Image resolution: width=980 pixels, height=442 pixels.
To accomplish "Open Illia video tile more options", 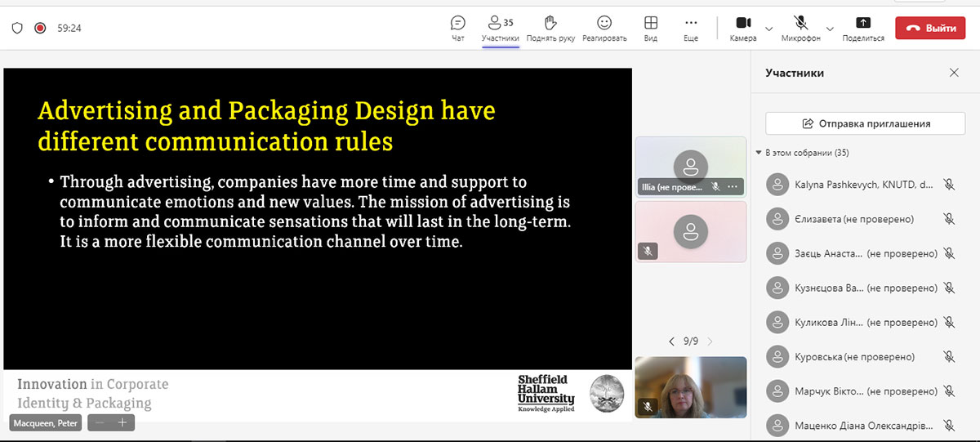I will pos(732,187).
